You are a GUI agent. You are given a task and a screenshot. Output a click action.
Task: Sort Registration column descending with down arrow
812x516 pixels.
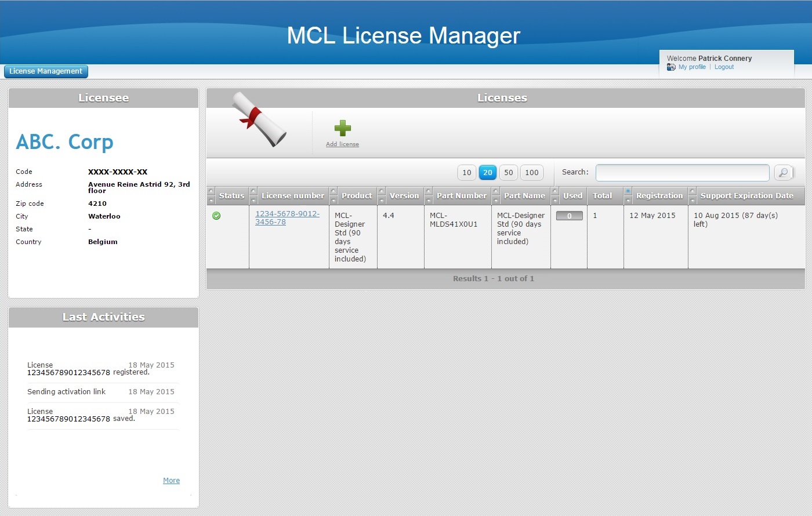pyautogui.click(x=628, y=201)
